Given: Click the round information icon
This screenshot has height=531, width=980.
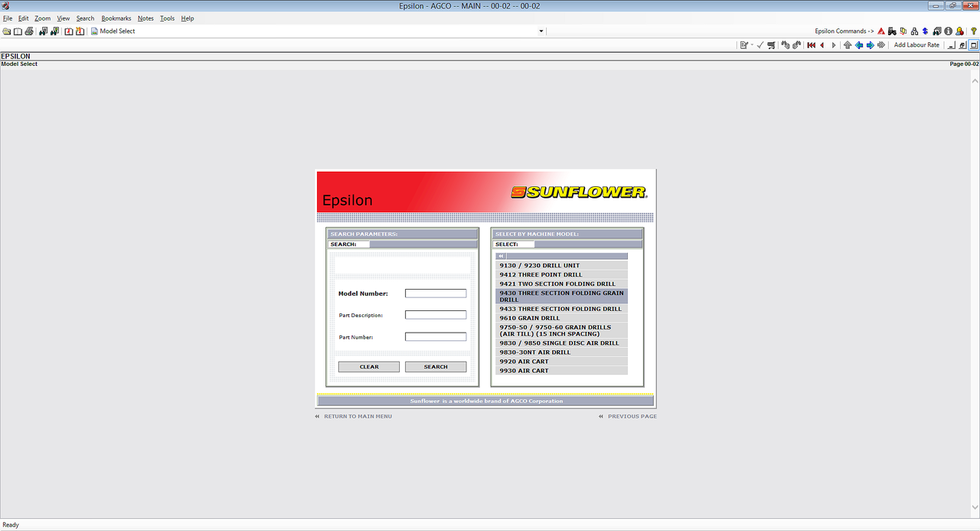Looking at the screenshot, I should (x=948, y=31).
